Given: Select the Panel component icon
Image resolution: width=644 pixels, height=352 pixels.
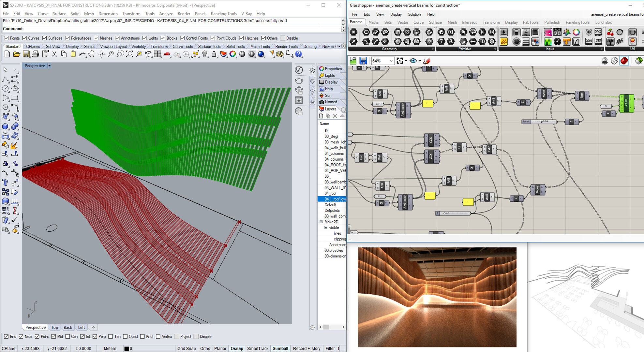Looking at the screenshot, I should click(503, 42).
